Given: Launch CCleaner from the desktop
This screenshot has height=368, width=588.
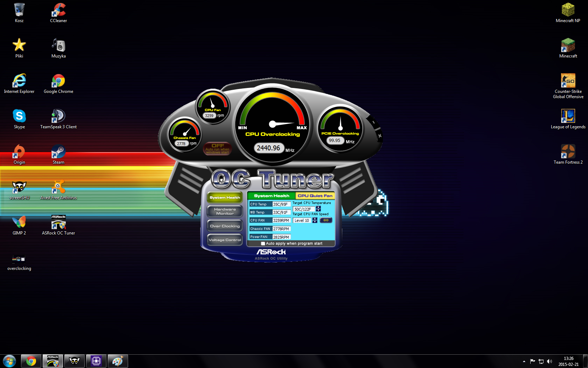Looking at the screenshot, I should [x=58, y=12].
